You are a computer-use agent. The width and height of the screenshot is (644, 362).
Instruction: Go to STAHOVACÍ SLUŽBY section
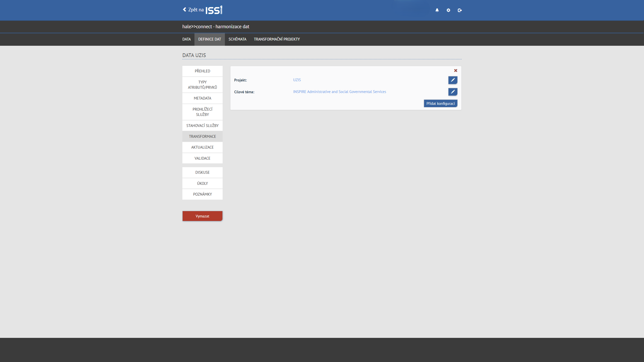point(202,126)
